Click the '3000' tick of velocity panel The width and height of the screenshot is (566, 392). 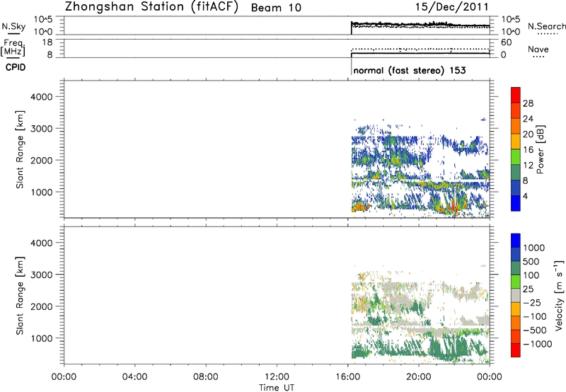pyautogui.click(x=42, y=275)
